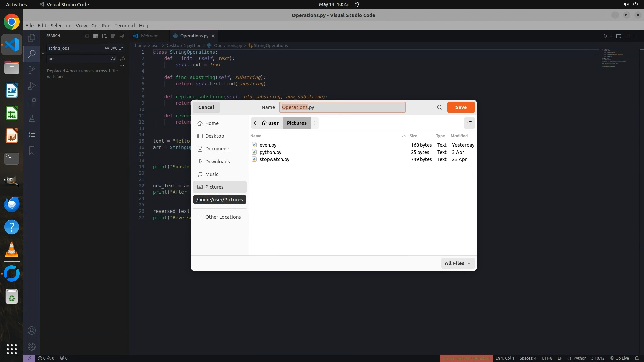Cancel the save dialog
This screenshot has width=644, height=362.
click(x=206, y=107)
